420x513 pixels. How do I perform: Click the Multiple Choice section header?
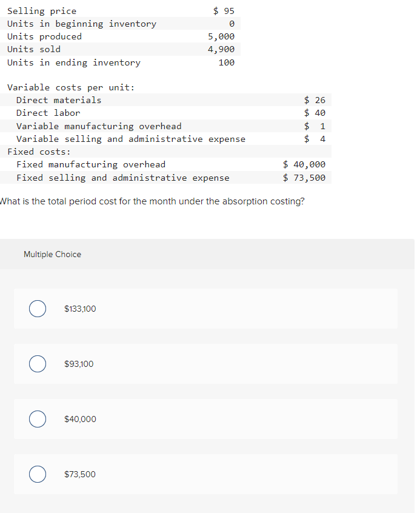point(52,254)
